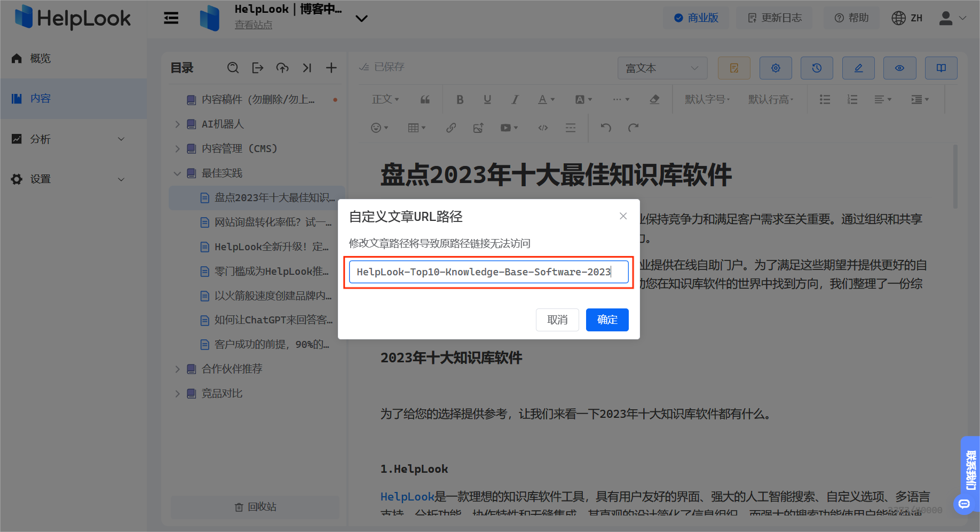Open the 默认行高 line height dropdown
980x532 pixels.
(771, 99)
